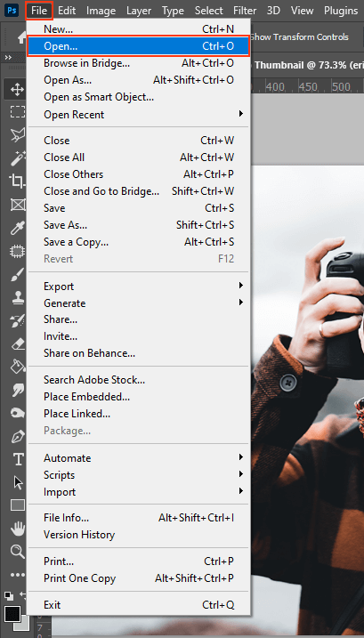Select the Brush tool

point(18,275)
